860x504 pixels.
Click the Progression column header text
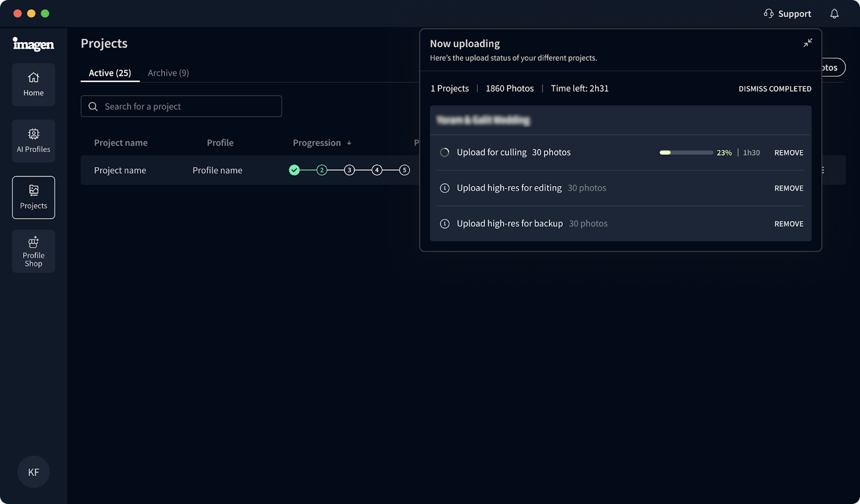317,142
